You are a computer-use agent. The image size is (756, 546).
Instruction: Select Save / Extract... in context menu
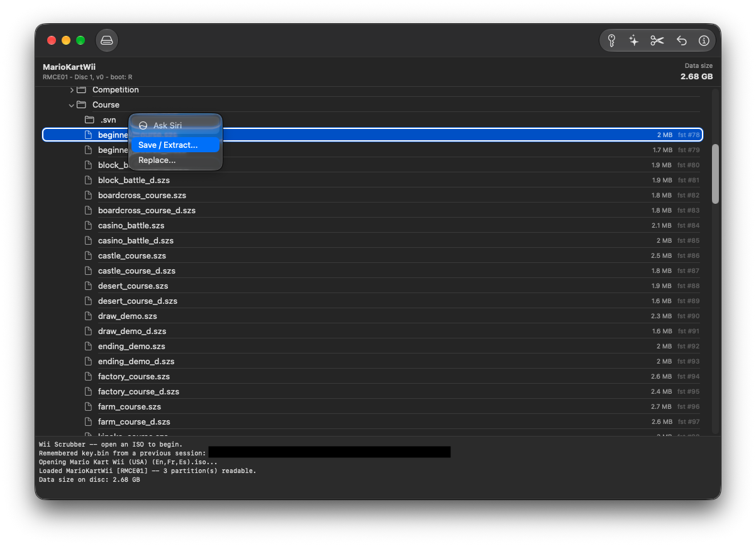click(x=175, y=145)
